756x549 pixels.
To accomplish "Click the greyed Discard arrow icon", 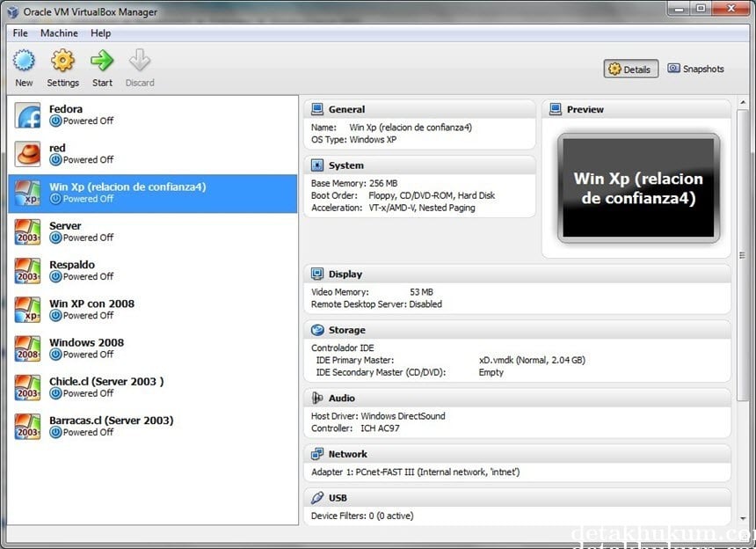I will point(140,61).
